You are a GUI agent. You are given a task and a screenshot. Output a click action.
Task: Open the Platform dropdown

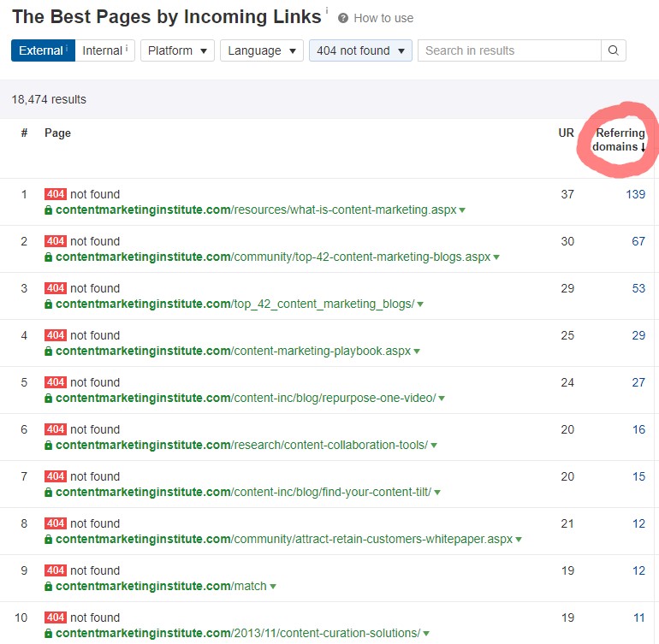coord(177,50)
